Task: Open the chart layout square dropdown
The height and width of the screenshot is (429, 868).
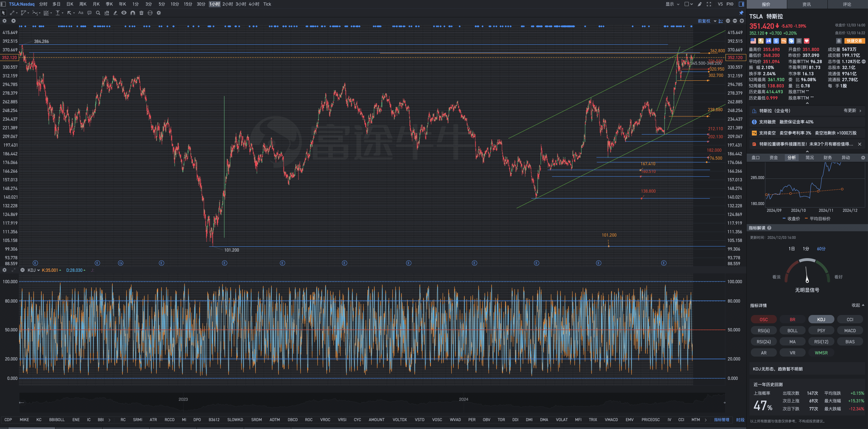Action: tap(688, 4)
